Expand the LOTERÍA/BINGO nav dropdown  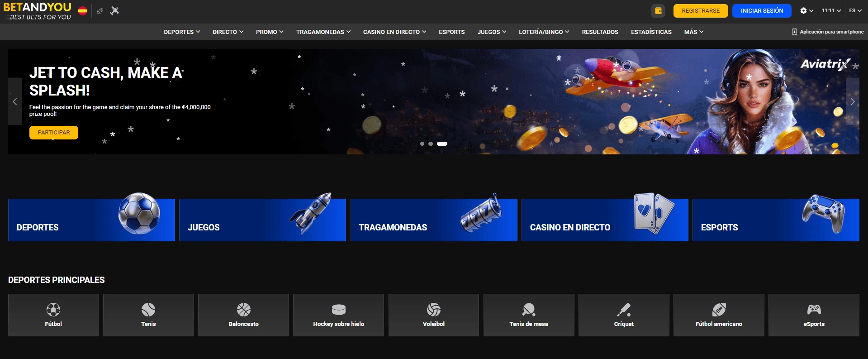[x=544, y=32]
